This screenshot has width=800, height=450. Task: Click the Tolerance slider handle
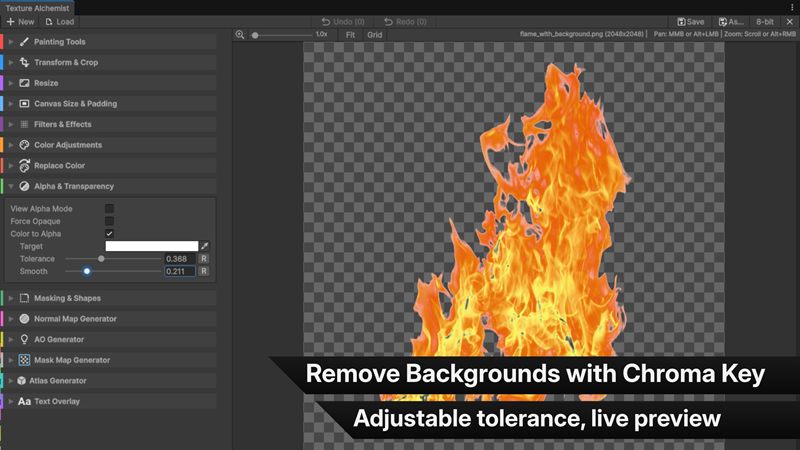point(101,259)
